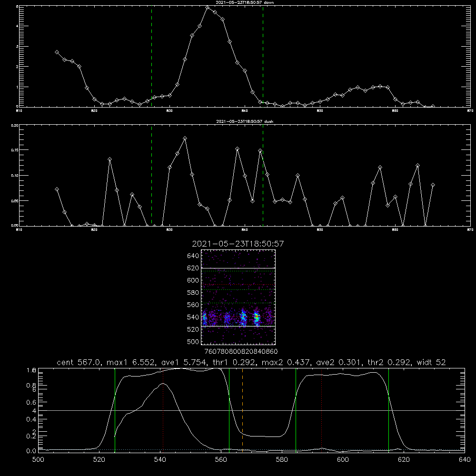The height and width of the screenshot is (476, 476).
Task: Click the y-axis label 640 beside spectrogram image
Action: click(193, 256)
